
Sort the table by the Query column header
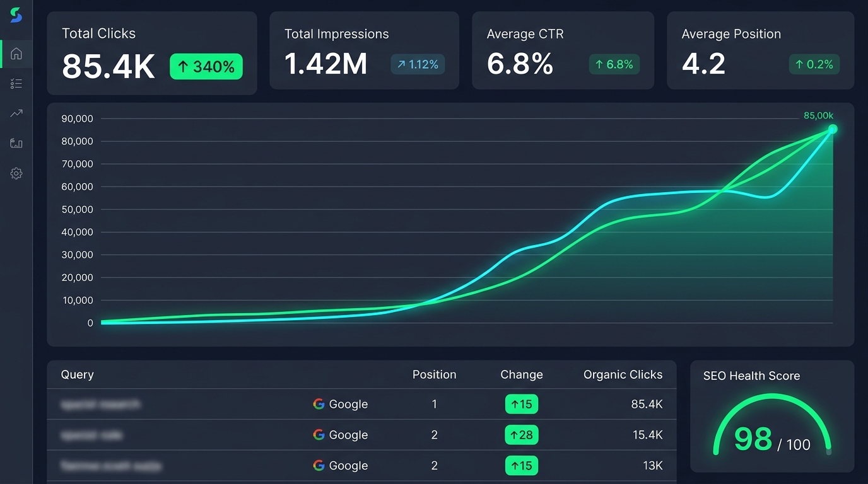tap(77, 374)
